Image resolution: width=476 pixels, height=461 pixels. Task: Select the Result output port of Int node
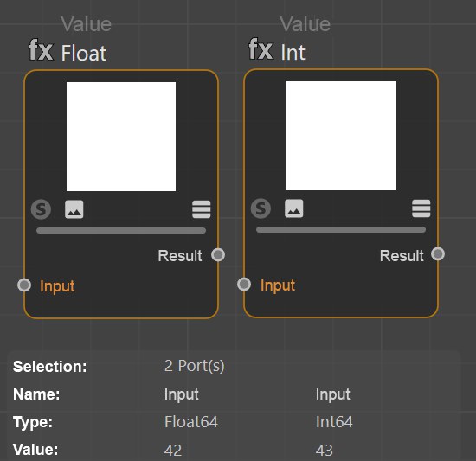point(438,254)
